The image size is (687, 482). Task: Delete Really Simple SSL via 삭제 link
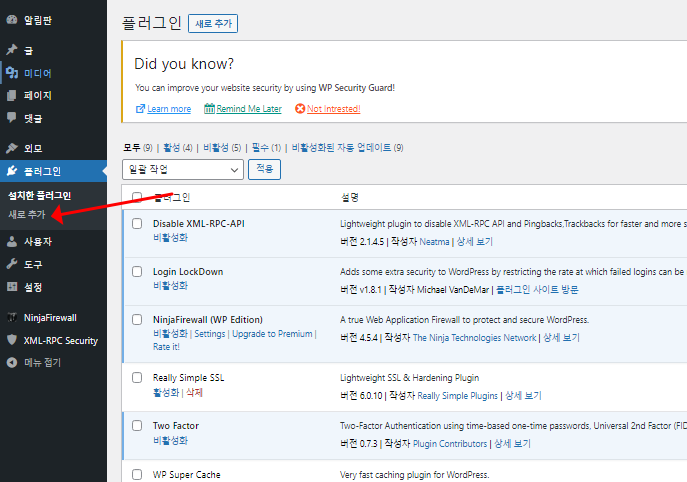pos(195,392)
